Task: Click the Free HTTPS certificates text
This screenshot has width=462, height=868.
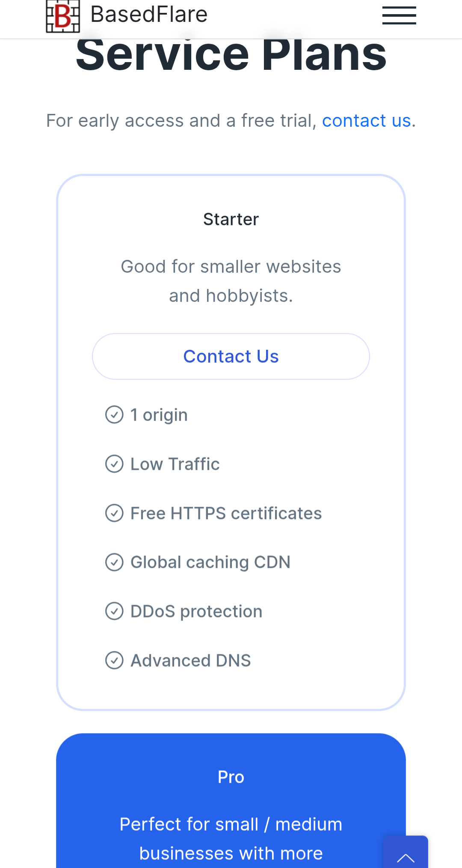Action: (226, 513)
